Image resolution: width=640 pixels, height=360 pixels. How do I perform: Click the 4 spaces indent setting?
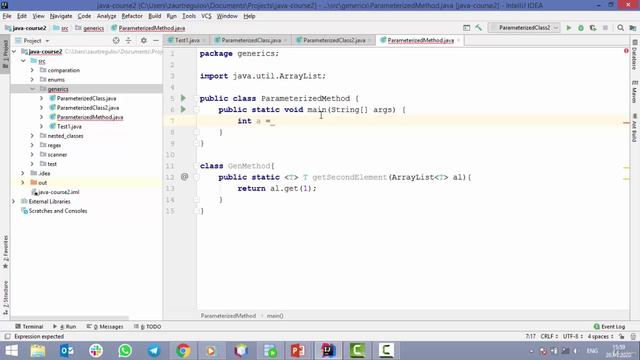[x=600, y=337]
